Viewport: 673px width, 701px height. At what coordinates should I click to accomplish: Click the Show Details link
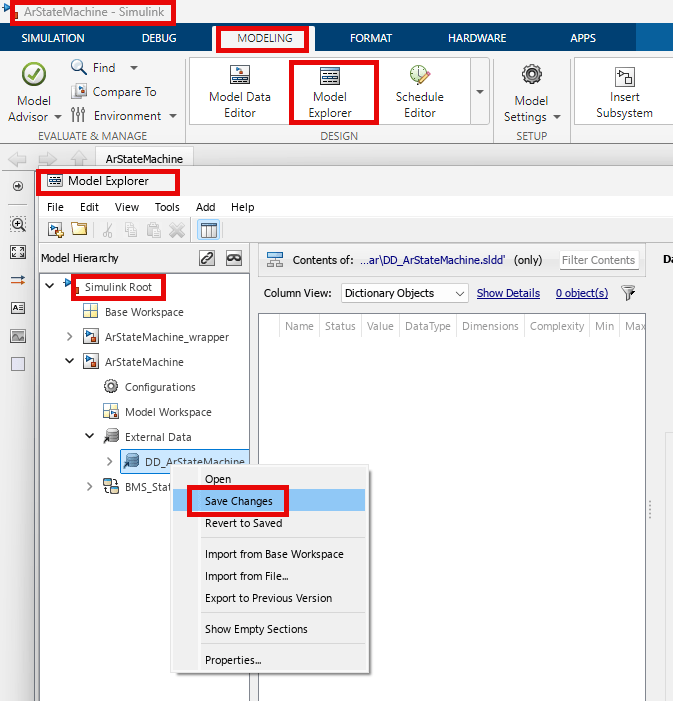point(508,293)
